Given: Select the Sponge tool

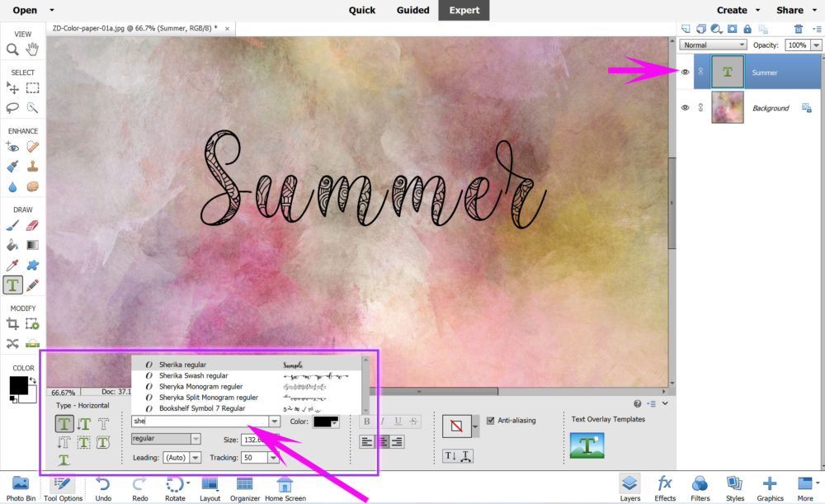Looking at the screenshot, I should coord(33,186).
